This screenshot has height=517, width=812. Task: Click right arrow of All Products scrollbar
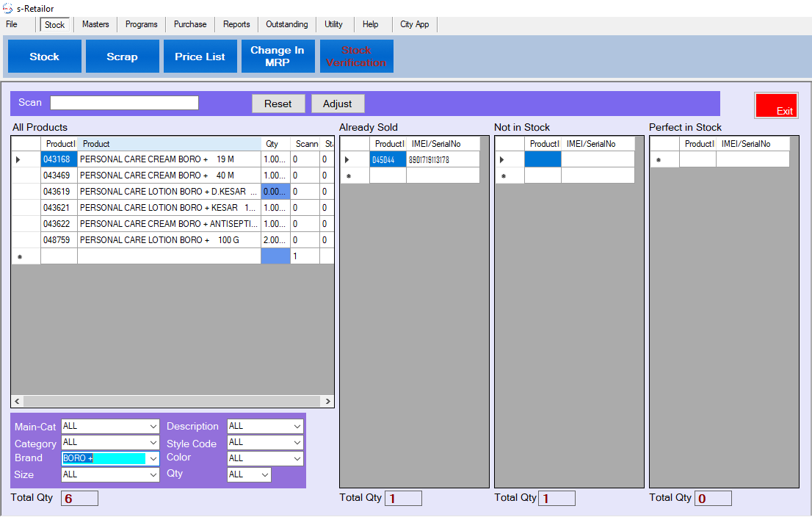[328, 402]
